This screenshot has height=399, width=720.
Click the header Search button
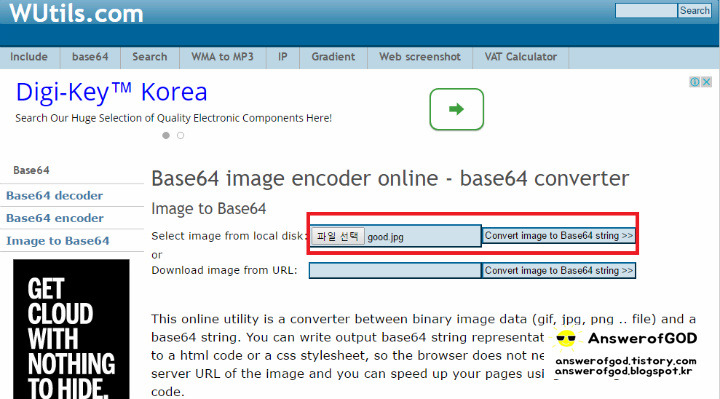coord(695,11)
